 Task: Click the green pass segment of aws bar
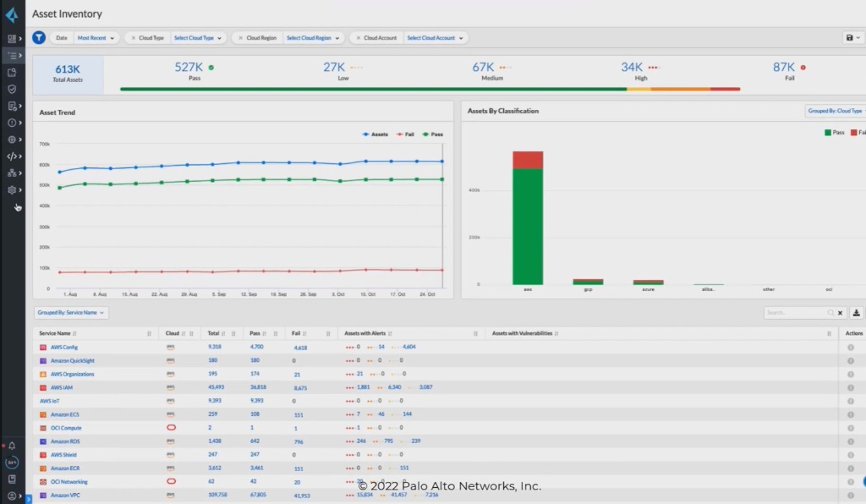[x=528, y=227]
